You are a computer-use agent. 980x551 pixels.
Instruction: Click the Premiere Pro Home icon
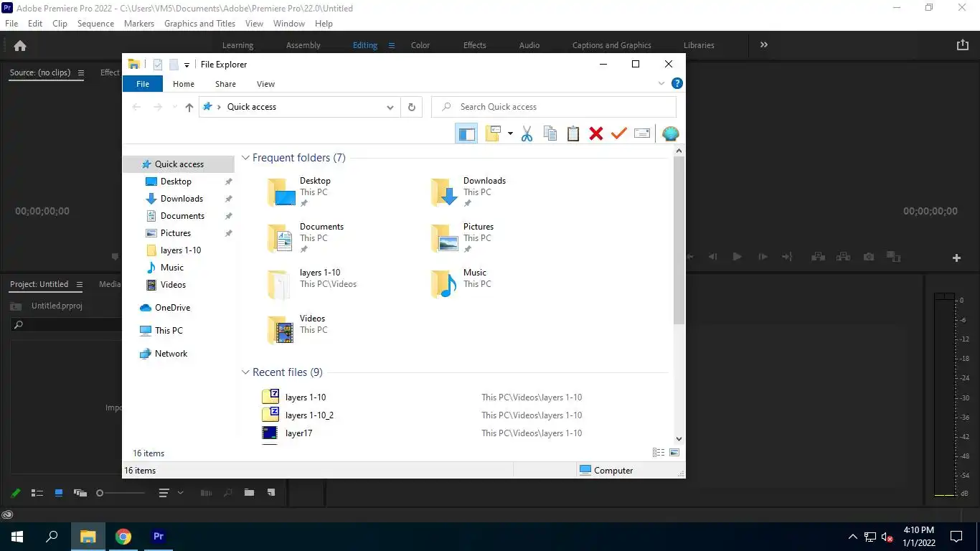20,45
